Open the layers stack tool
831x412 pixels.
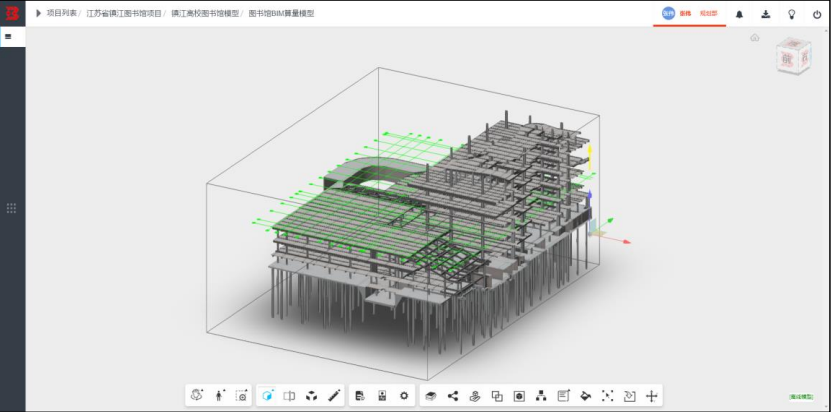pyautogui.click(x=431, y=396)
